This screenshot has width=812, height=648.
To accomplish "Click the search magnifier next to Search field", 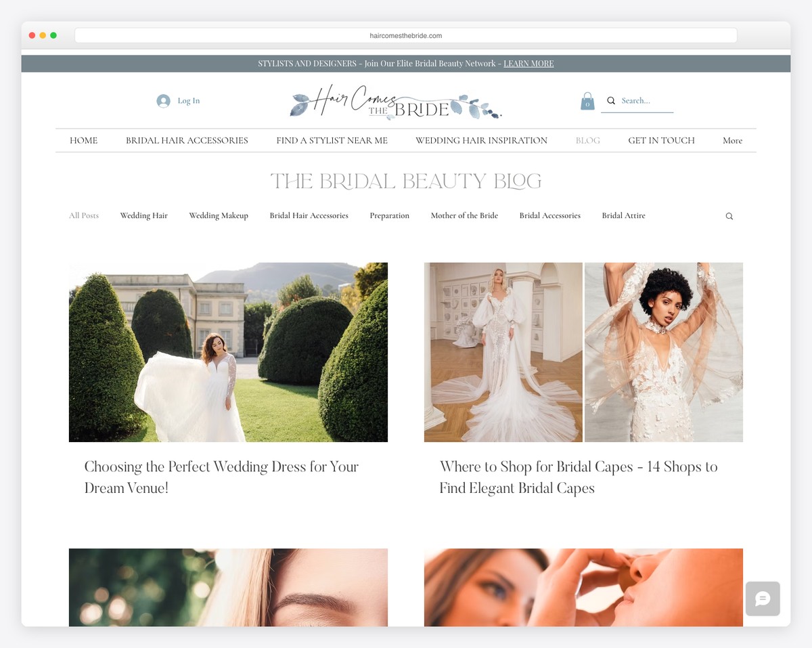I will pos(611,100).
